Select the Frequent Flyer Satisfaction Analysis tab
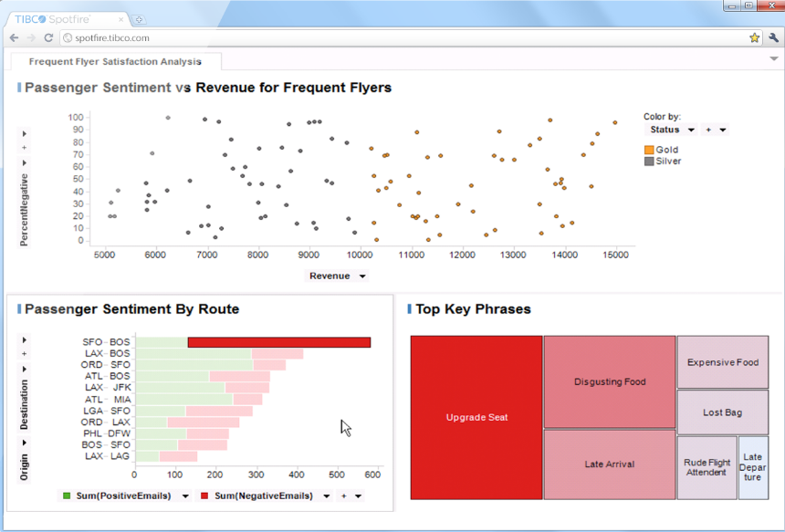The height and width of the screenshot is (532, 785). 115,61
